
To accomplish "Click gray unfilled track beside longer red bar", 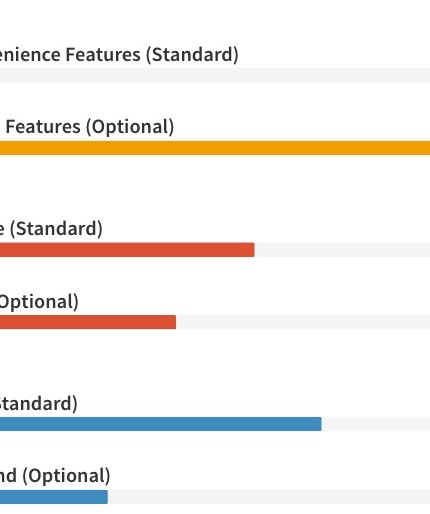I will pyautogui.click(x=342, y=250).
